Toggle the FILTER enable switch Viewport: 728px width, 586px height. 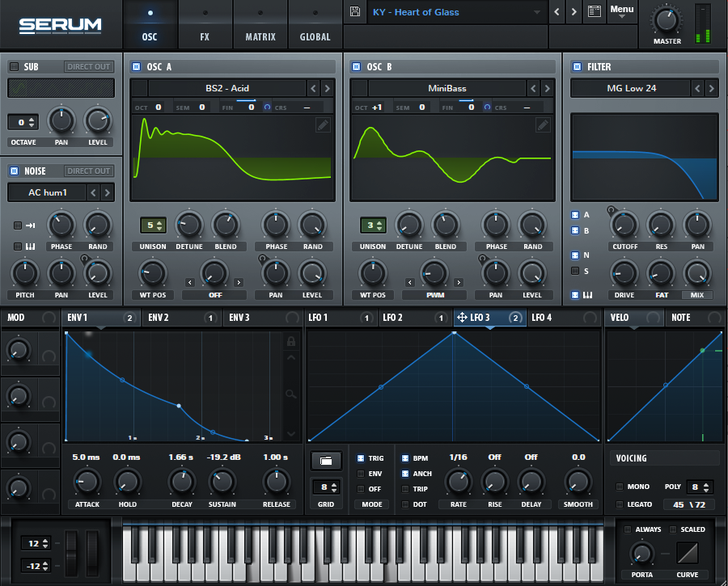click(577, 67)
